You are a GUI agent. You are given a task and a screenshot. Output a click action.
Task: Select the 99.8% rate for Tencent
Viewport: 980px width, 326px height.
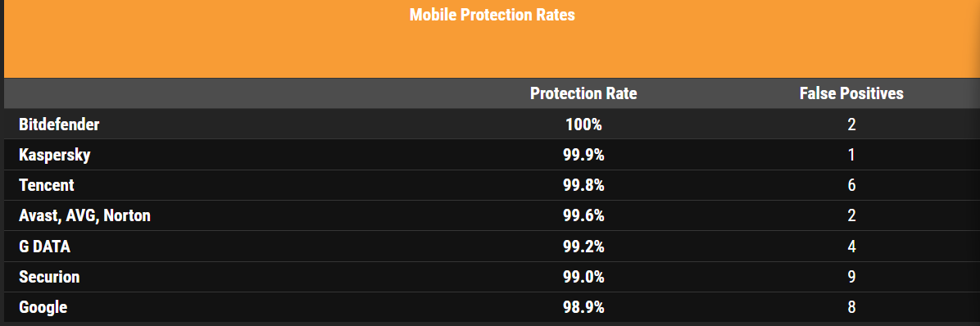(583, 185)
